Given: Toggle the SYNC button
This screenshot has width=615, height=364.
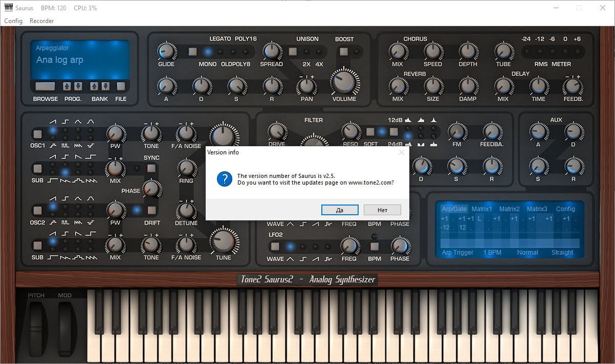Looking at the screenshot, I should pyautogui.click(x=151, y=168).
